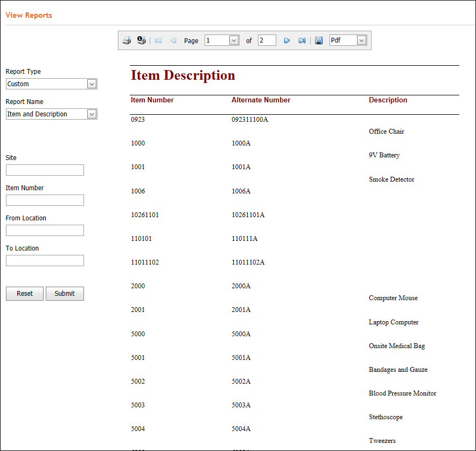
Task: Click the print report icon
Action: 127,40
